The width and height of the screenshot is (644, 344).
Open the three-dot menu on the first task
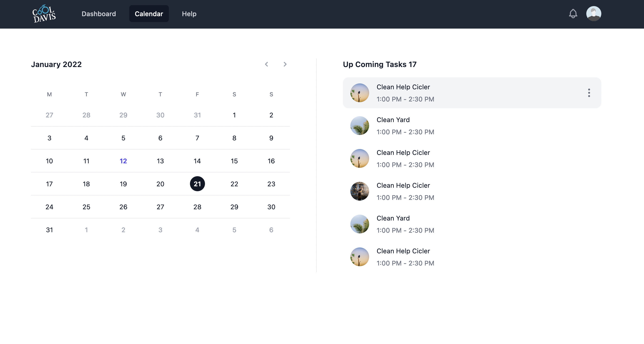point(589,93)
